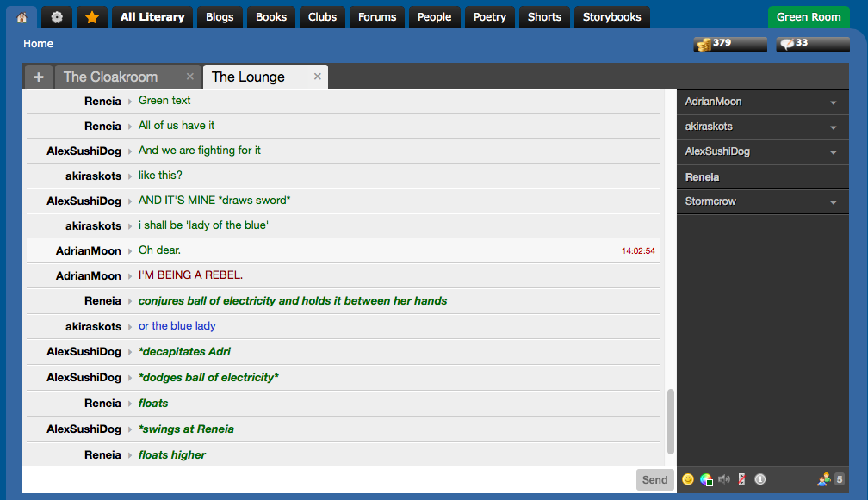Viewport: 868px width, 500px height.
Task: Open the settings gear icon
Action: (x=57, y=17)
